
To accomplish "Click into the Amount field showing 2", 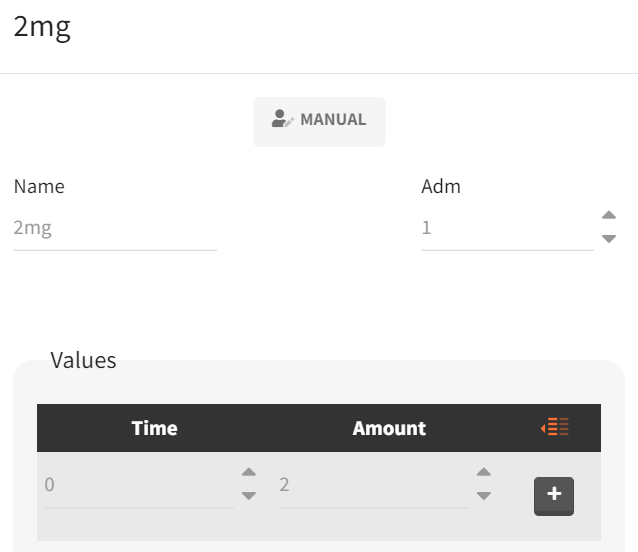I will (370, 486).
